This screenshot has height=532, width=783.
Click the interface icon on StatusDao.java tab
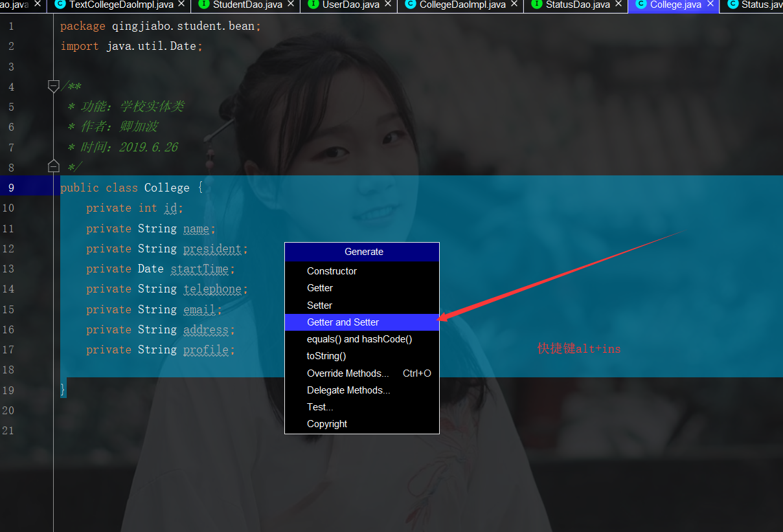[x=537, y=4]
